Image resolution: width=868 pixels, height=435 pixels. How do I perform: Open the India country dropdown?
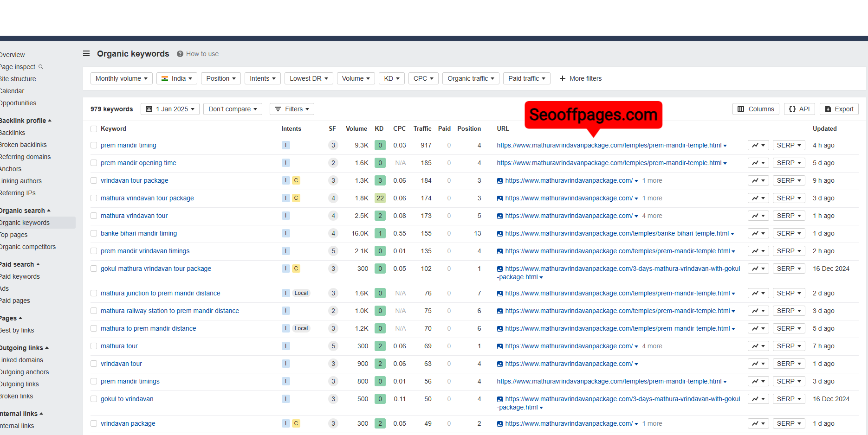click(177, 78)
